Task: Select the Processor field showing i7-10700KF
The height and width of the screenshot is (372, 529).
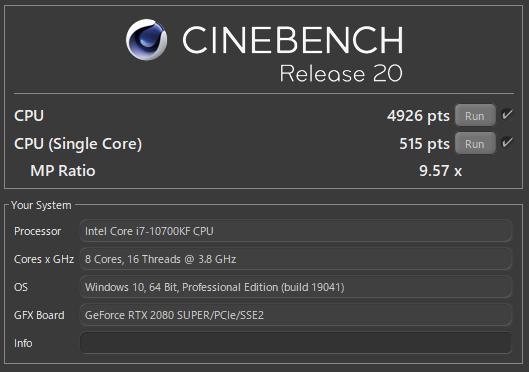Action: click(x=296, y=231)
